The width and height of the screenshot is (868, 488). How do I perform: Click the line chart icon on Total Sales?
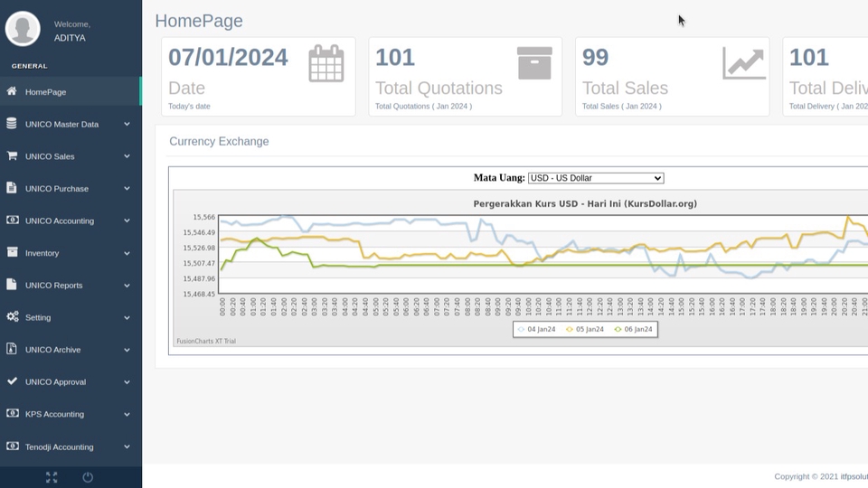coord(744,63)
